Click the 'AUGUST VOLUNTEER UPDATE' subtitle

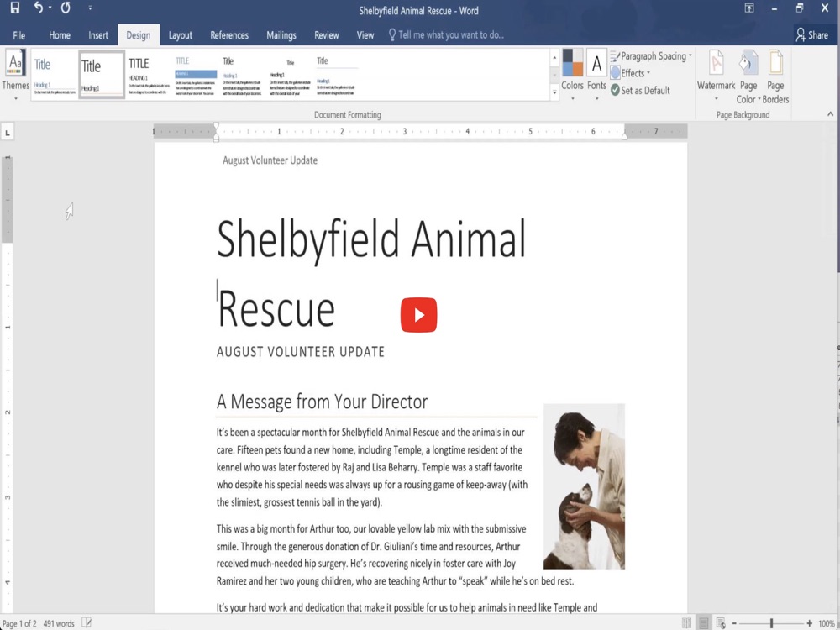click(301, 352)
